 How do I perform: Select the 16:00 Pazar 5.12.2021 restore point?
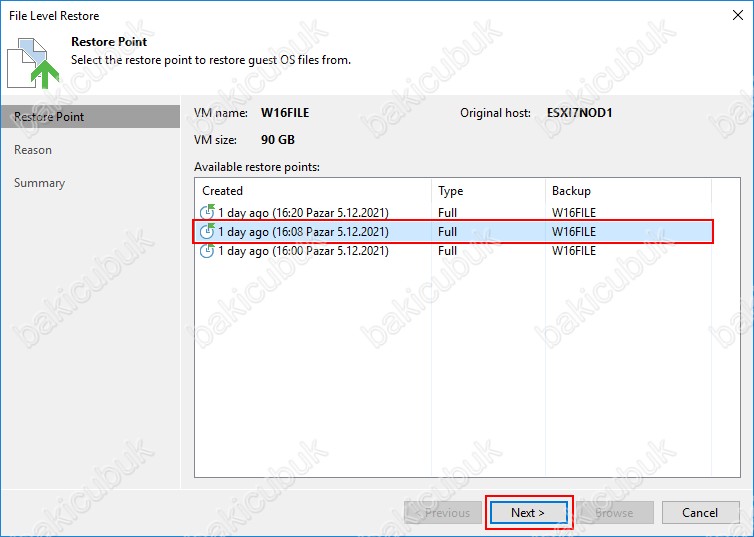point(453,251)
